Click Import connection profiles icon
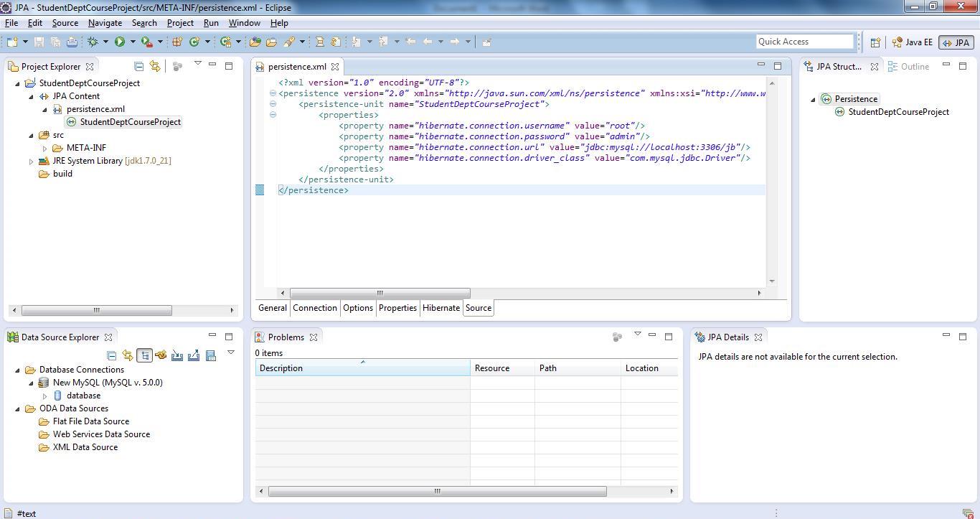 coord(177,355)
